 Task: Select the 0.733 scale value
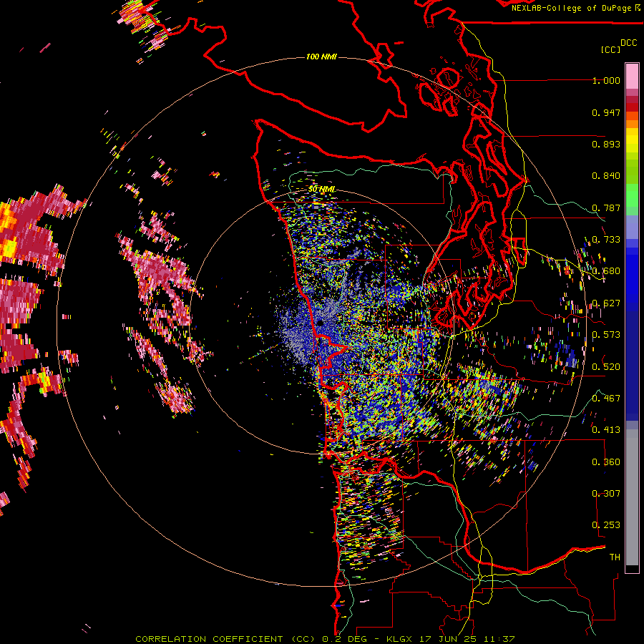click(606, 240)
